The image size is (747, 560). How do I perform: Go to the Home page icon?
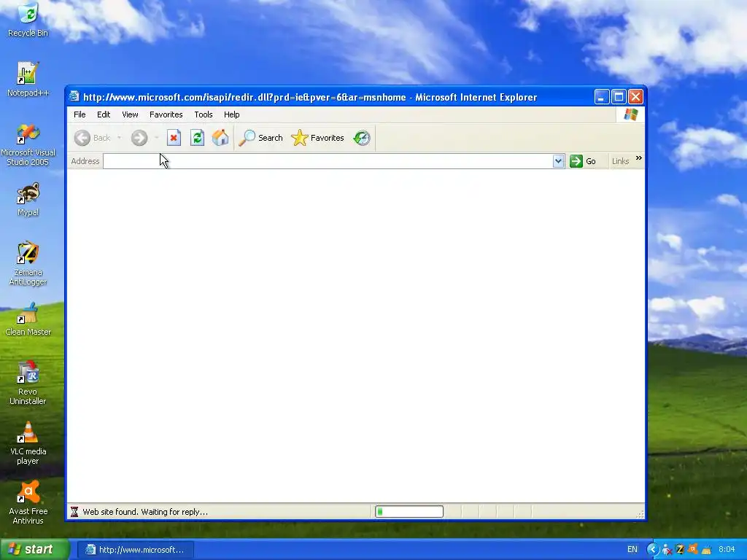[x=220, y=138]
